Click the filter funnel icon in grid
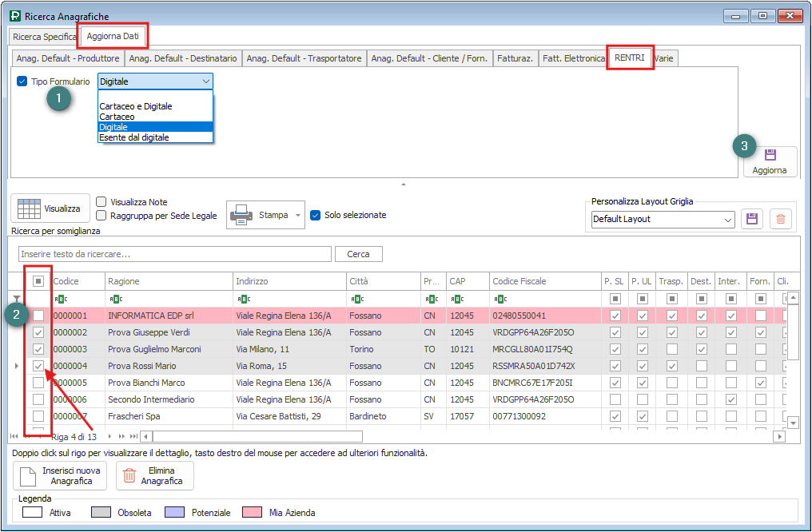Viewport: 812px width, 532px height. coord(17,299)
